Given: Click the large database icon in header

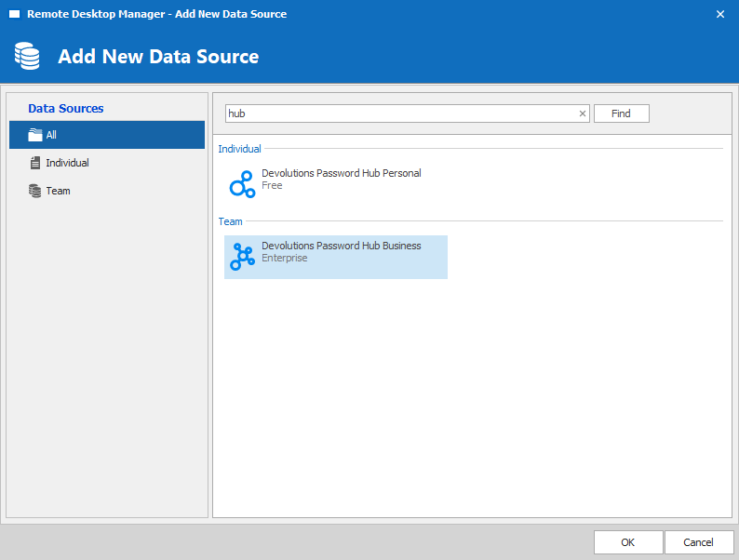Looking at the screenshot, I should (x=27, y=57).
